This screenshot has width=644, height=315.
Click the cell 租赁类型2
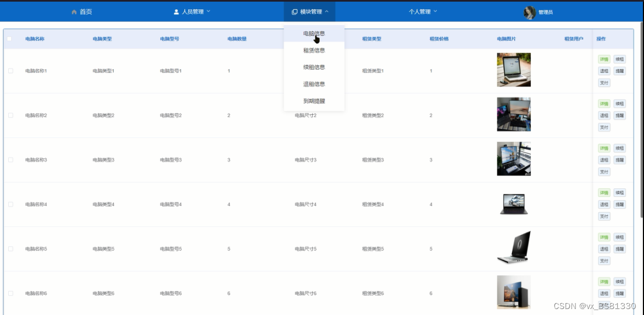click(373, 115)
